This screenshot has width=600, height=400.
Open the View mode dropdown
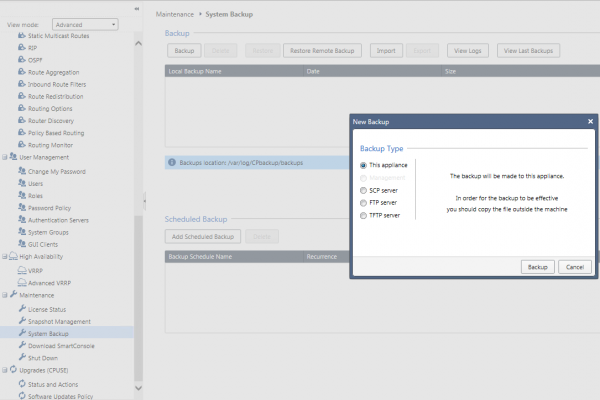click(x=84, y=22)
